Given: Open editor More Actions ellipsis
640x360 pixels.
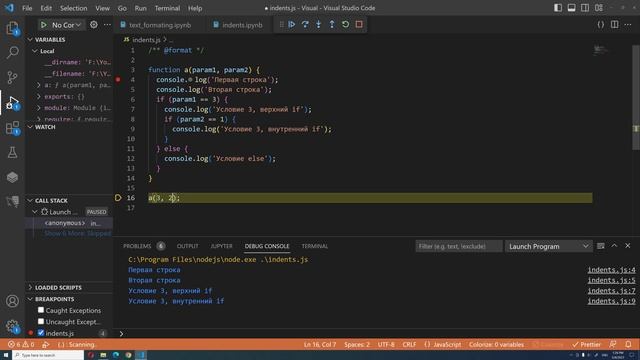Looking at the screenshot, I should point(628,24).
